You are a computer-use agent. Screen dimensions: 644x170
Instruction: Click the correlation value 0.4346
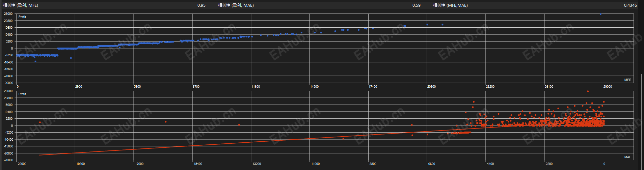click(630, 5)
